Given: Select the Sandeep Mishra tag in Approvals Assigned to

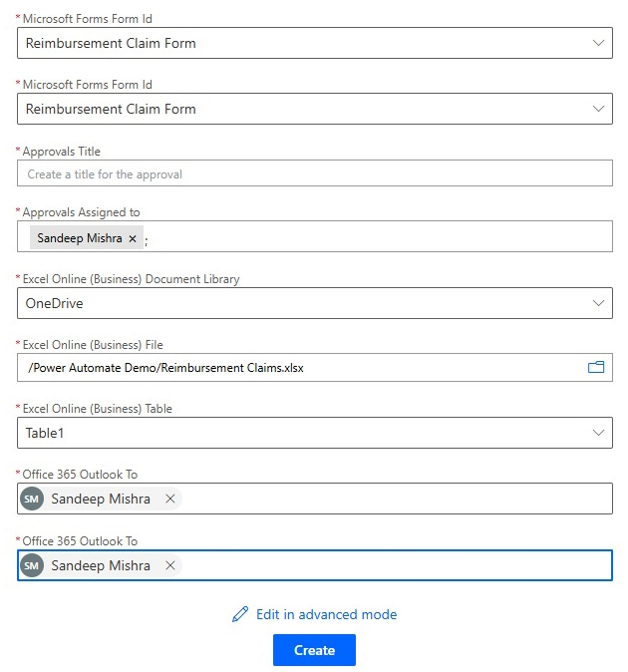Looking at the screenshot, I should point(80,238).
